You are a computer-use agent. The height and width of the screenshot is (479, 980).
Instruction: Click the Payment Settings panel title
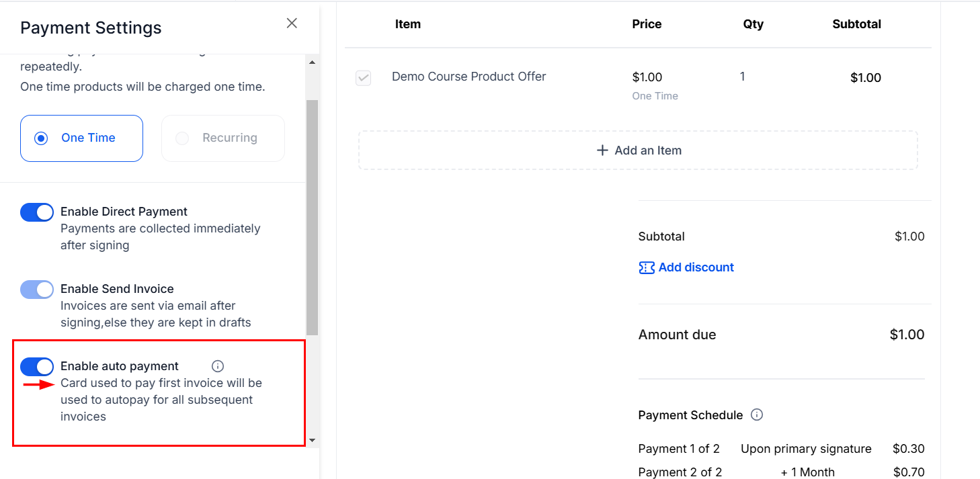tap(91, 28)
